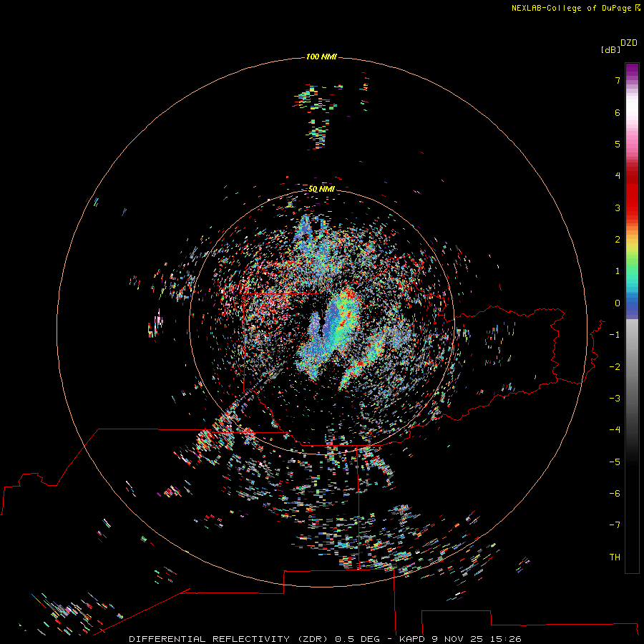Viewport: 644px width, 644px height.
Task: Click the blue 0 dB band of the colorbar
Action: point(632,304)
